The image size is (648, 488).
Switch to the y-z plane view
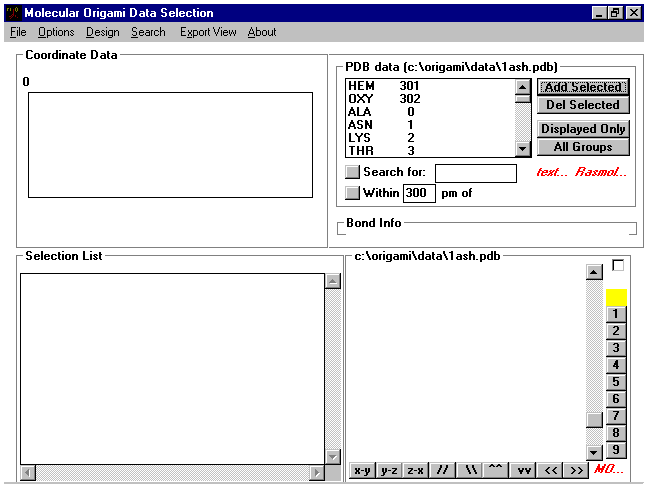[x=389, y=470]
